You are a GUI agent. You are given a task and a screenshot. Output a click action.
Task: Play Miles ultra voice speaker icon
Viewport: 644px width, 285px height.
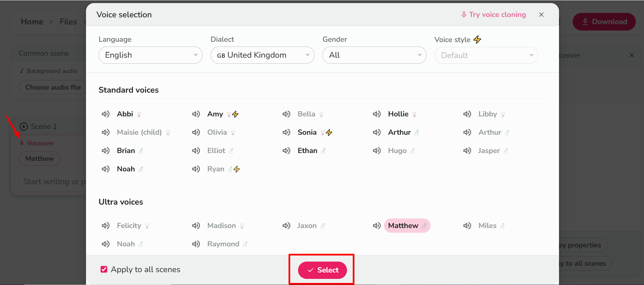coord(467,226)
